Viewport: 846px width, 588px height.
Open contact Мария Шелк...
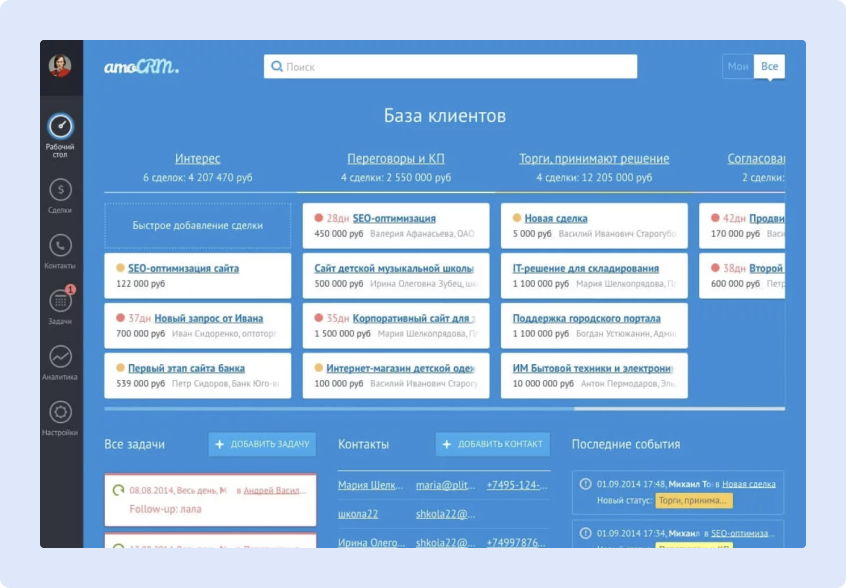370,485
